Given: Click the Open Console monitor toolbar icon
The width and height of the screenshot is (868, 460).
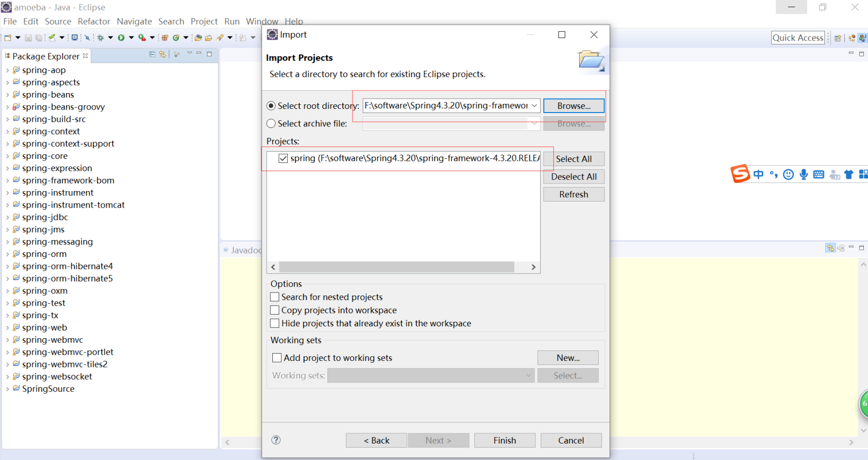Looking at the screenshot, I should (75, 38).
